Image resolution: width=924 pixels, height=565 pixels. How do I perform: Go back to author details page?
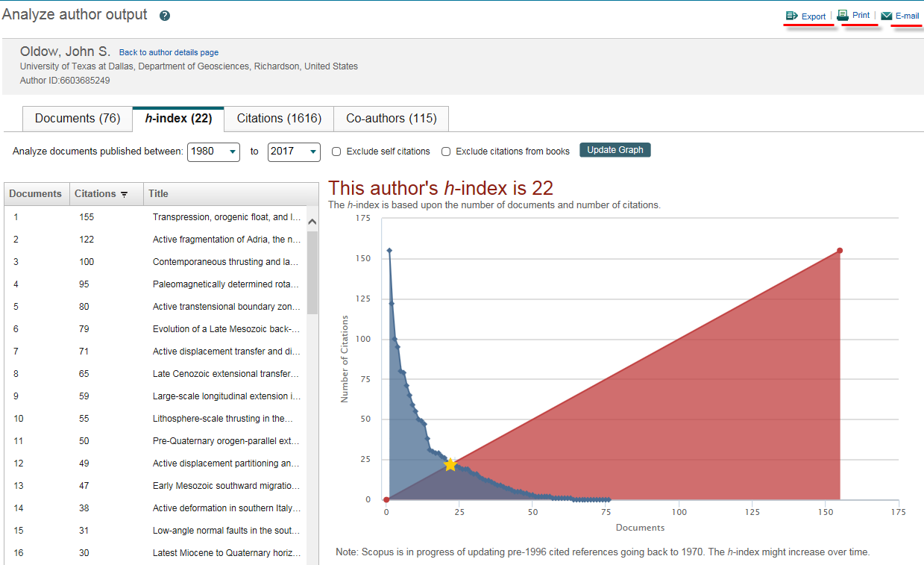tap(169, 52)
